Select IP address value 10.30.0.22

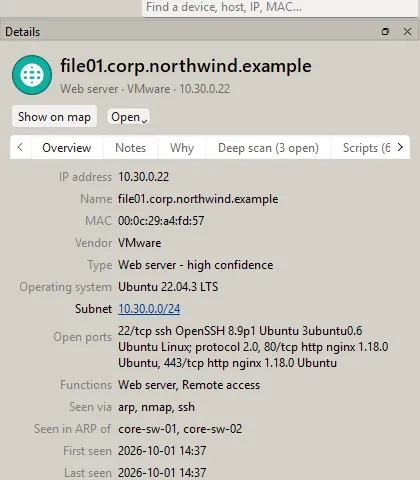tap(144, 177)
